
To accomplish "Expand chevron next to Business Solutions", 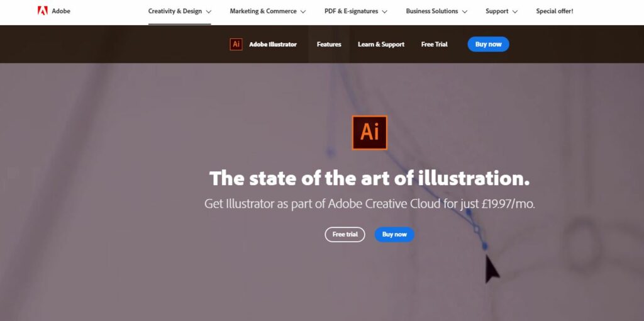I will click(465, 12).
